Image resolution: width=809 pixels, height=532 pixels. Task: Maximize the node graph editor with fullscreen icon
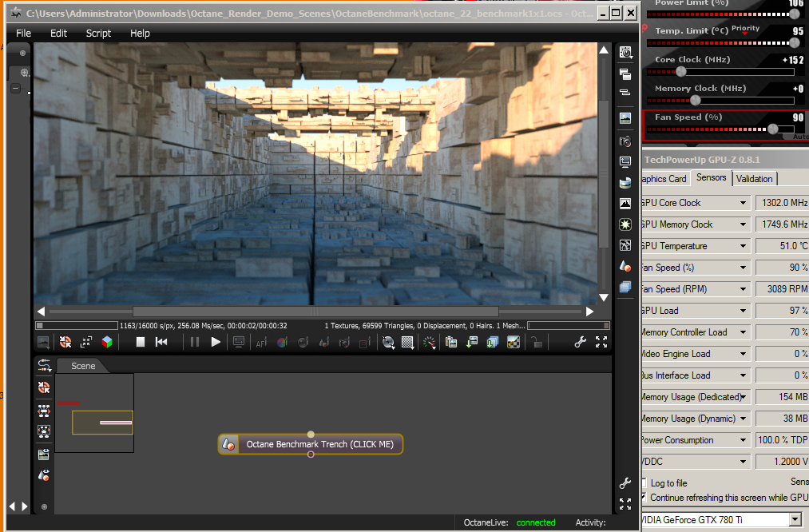pos(625,503)
